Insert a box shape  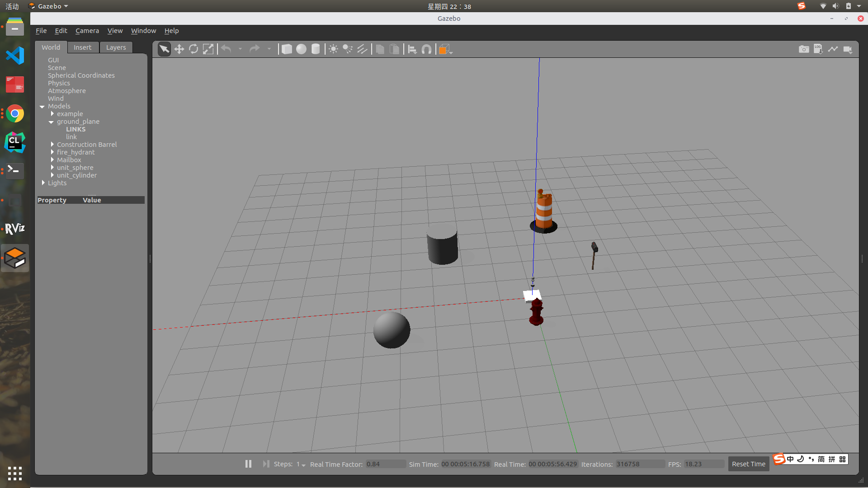(287, 49)
